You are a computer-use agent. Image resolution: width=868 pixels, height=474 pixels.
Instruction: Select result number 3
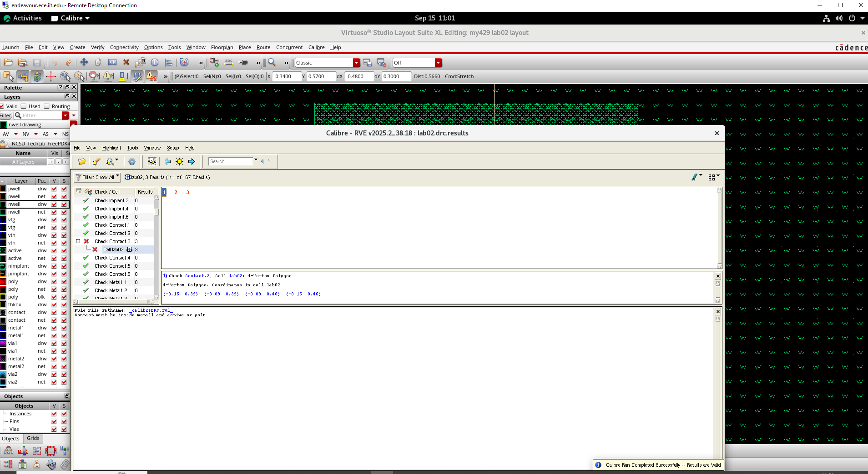(187, 192)
